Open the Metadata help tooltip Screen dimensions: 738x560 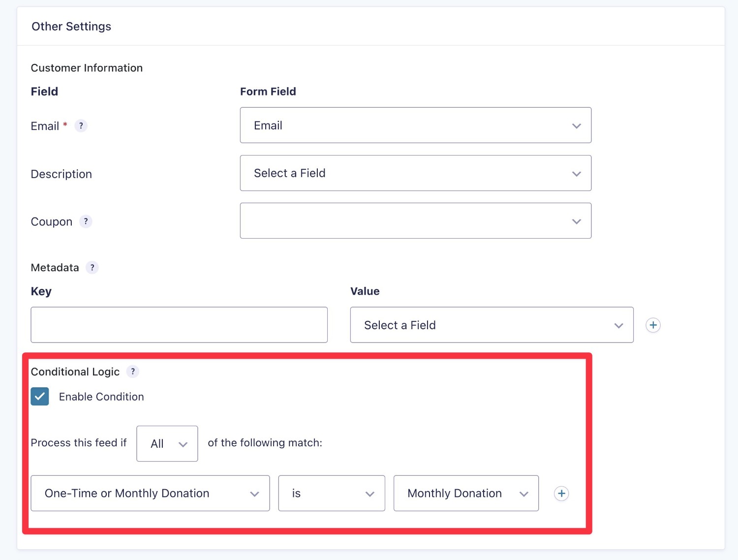92,267
